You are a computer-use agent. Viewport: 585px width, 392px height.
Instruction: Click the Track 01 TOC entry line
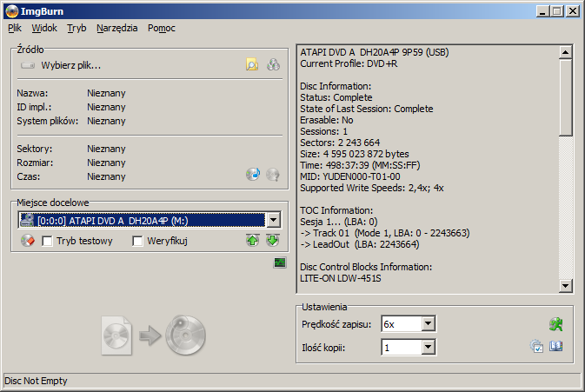(385, 233)
